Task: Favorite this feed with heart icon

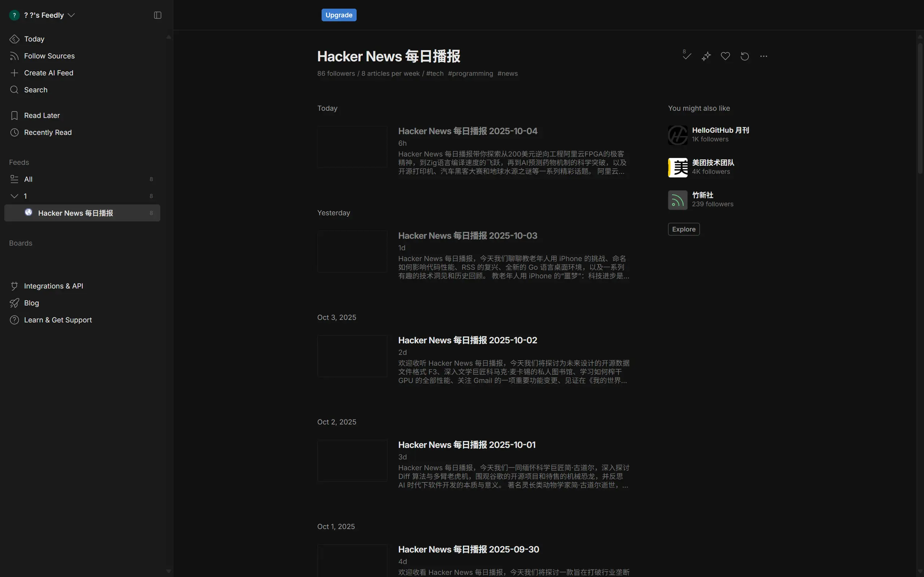Action: (x=725, y=56)
